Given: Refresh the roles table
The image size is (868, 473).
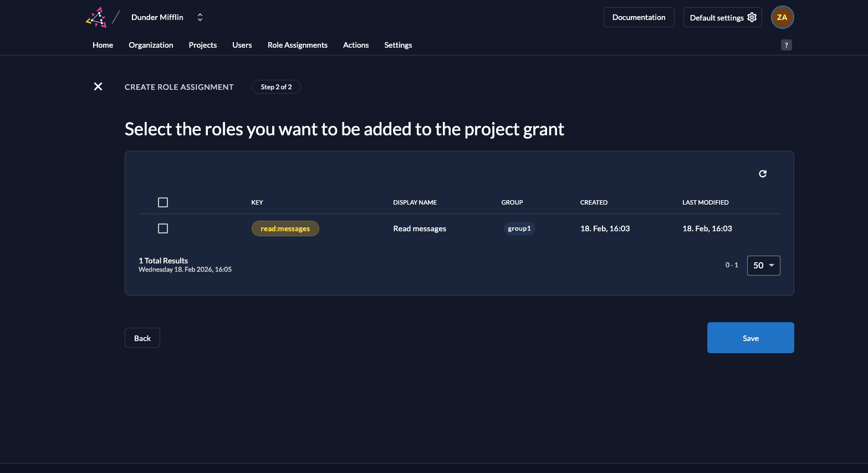Looking at the screenshot, I should [763, 174].
